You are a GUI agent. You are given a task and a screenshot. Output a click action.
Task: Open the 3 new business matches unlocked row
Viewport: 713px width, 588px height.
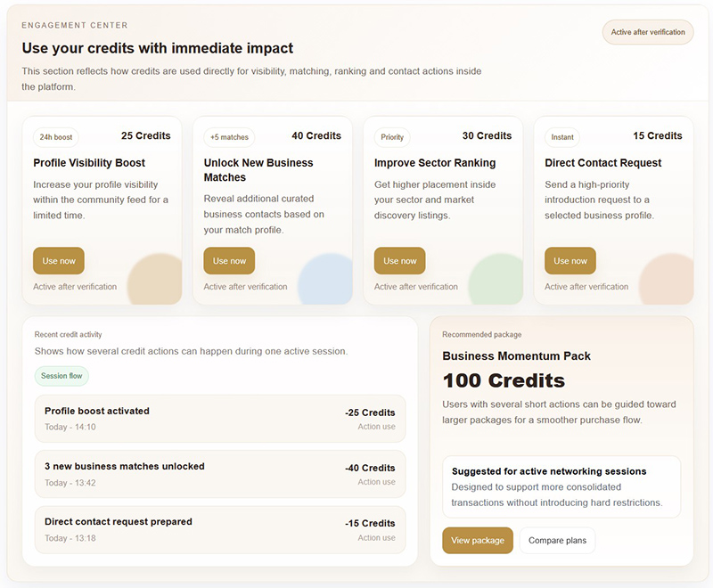[x=220, y=474]
